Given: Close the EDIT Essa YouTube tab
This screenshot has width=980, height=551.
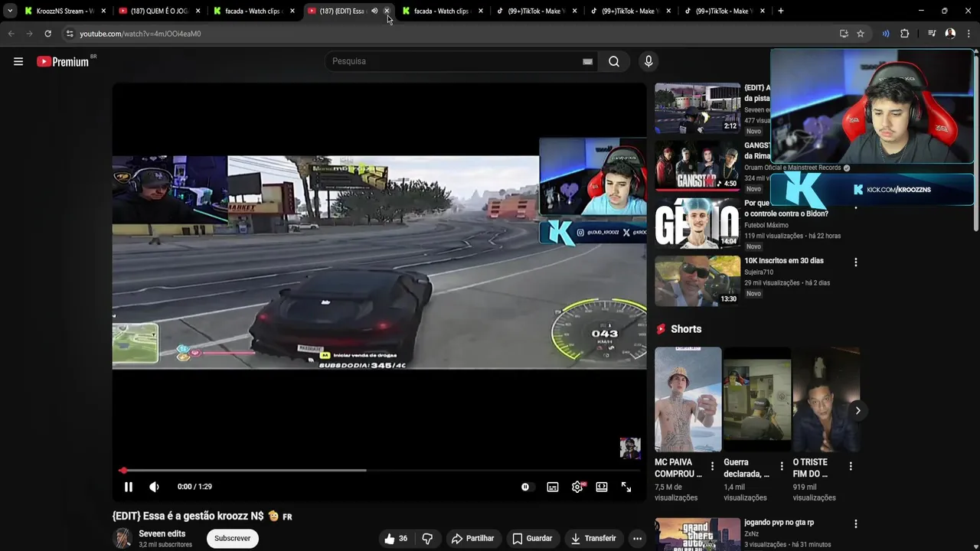Looking at the screenshot, I should point(387,11).
